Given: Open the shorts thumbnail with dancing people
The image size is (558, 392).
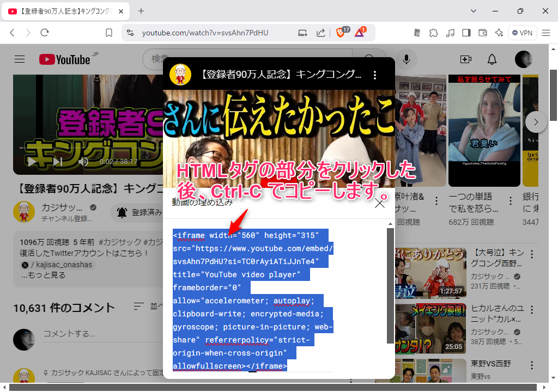Looking at the screenshot, I should pos(420,130).
